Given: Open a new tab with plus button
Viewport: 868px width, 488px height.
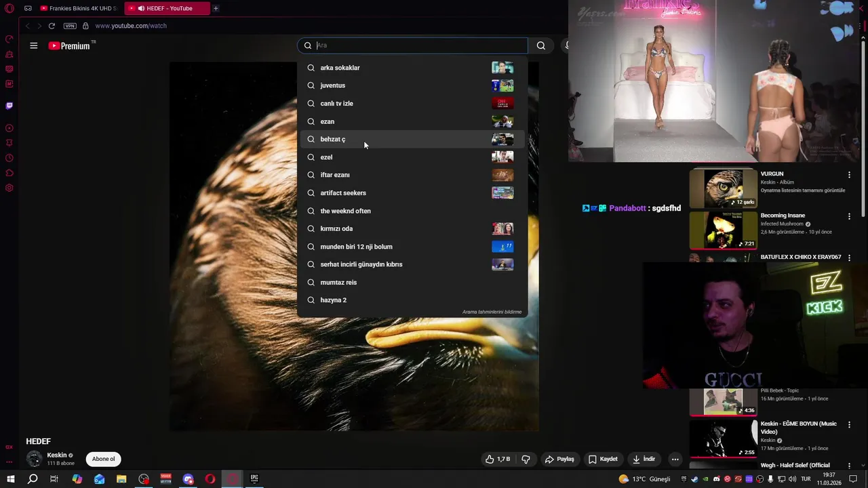Looking at the screenshot, I should [x=216, y=8].
